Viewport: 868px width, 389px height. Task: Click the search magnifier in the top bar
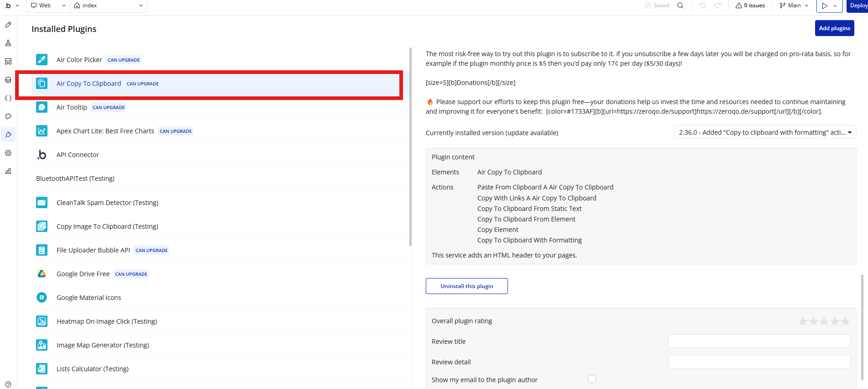coord(680,5)
